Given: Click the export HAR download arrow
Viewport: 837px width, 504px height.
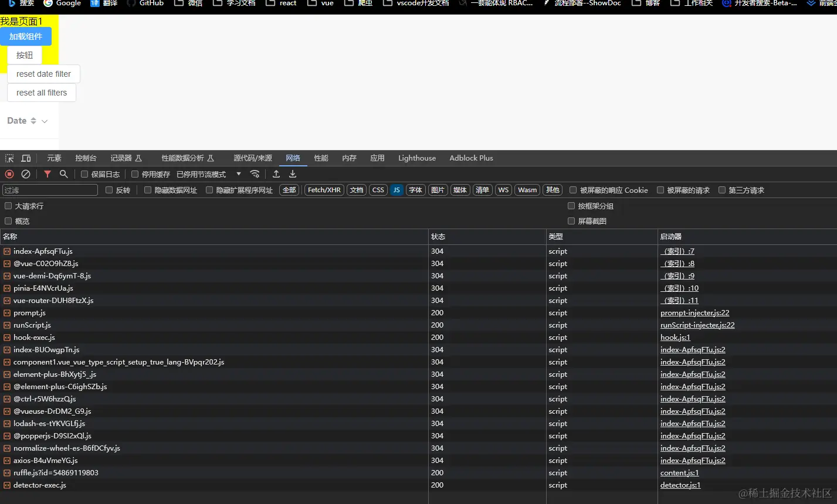Looking at the screenshot, I should 293,174.
